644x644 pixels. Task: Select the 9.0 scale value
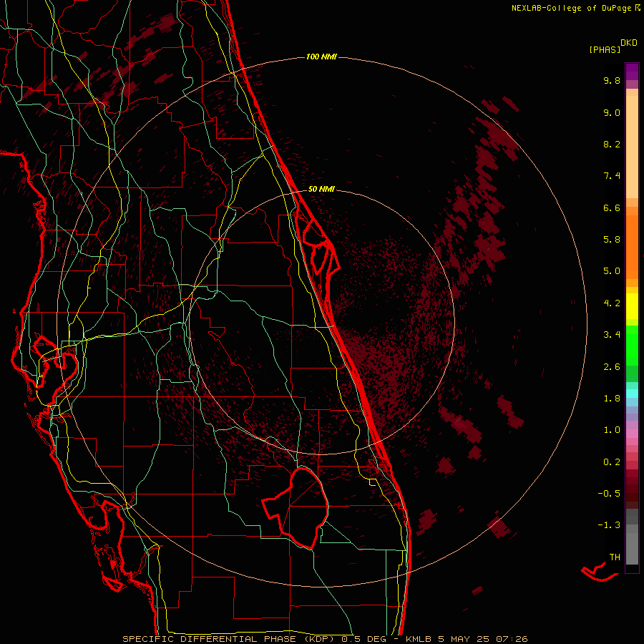click(612, 112)
